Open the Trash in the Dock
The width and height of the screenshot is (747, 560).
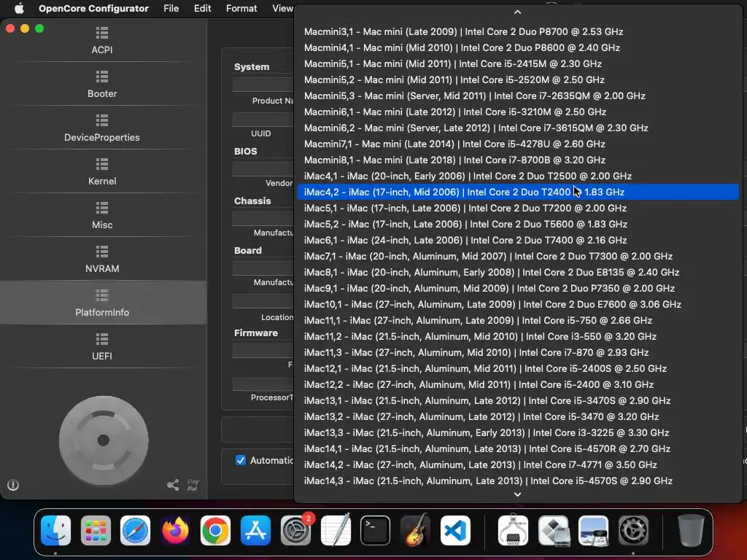point(691,530)
